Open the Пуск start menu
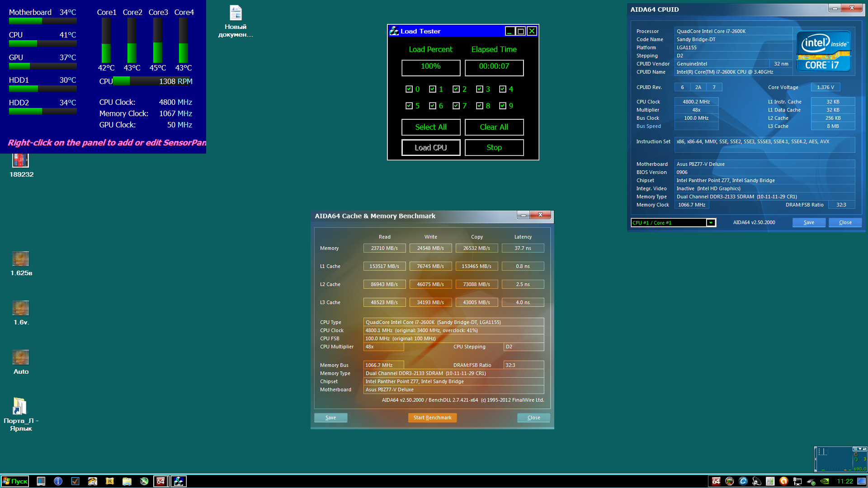The image size is (868, 488). pyautogui.click(x=15, y=481)
